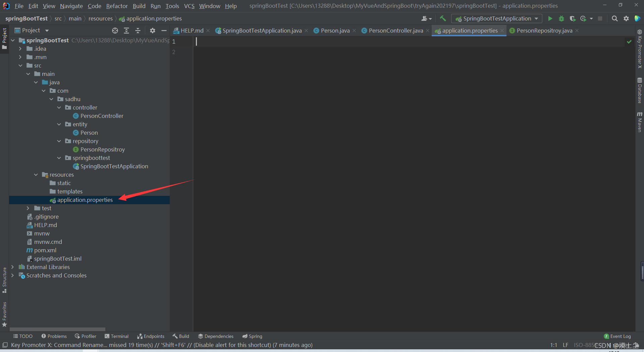Screen dimensions: 644x352
Task: Open the File menu
Action: (19, 6)
